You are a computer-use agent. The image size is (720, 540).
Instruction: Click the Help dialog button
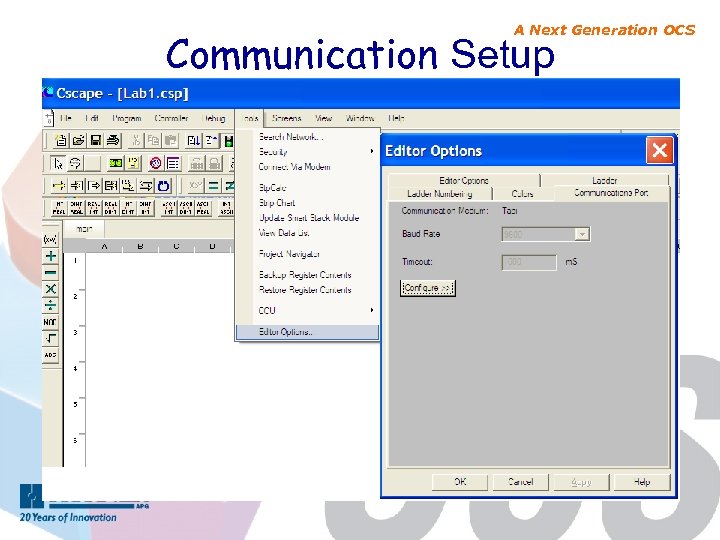pyautogui.click(x=642, y=482)
